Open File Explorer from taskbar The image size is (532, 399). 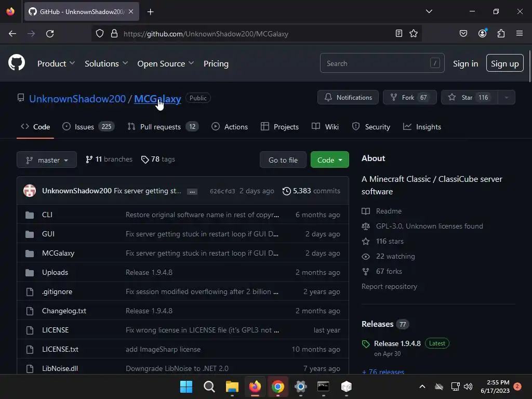click(x=232, y=387)
